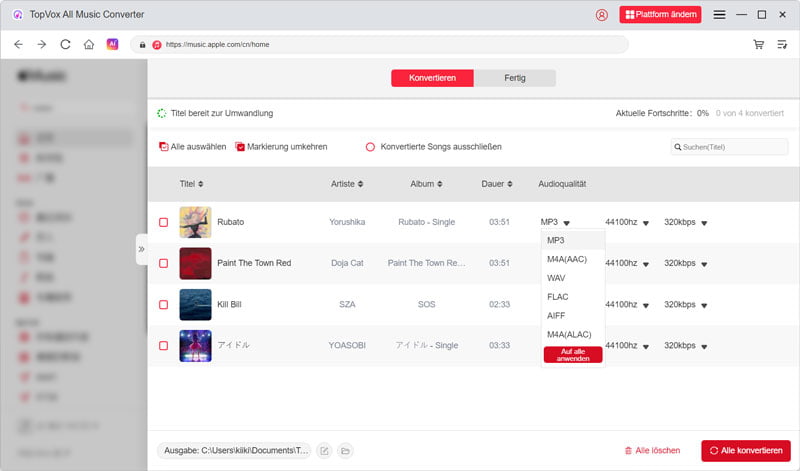Click the edit output path icon
The height and width of the screenshot is (471, 800).
[x=324, y=451]
